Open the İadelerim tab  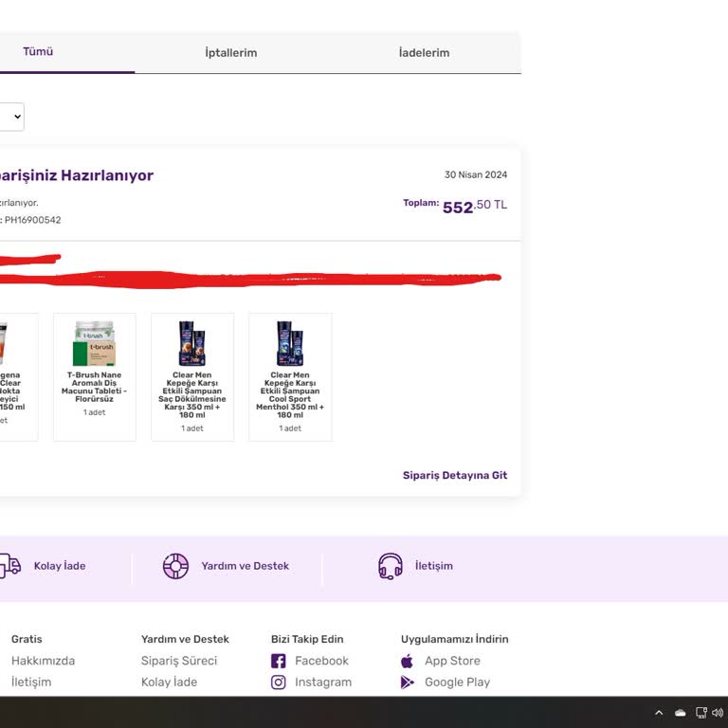[x=424, y=52]
